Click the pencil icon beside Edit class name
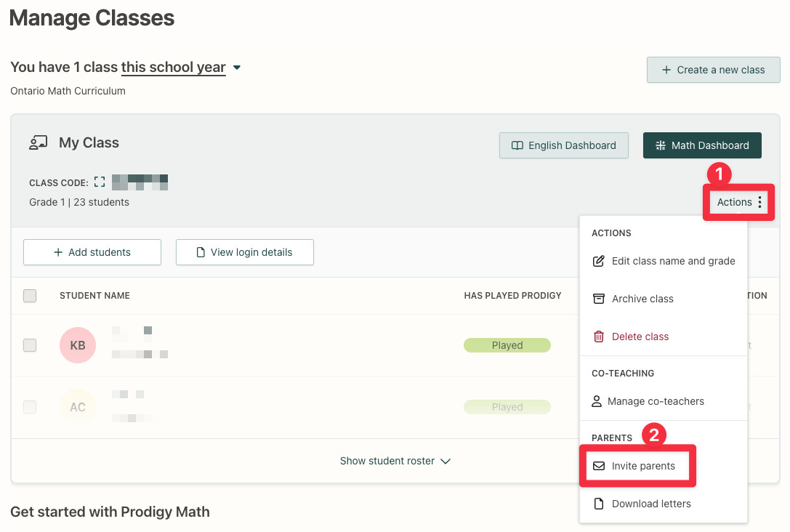The width and height of the screenshot is (790, 532). coord(599,261)
